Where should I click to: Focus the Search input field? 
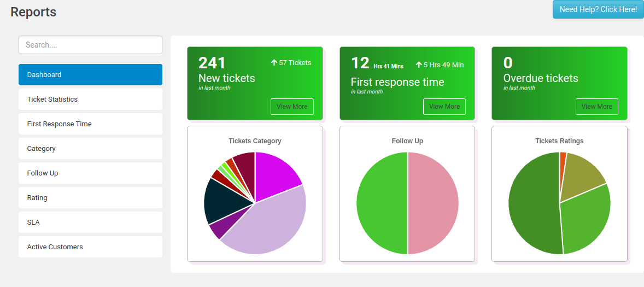coord(90,45)
